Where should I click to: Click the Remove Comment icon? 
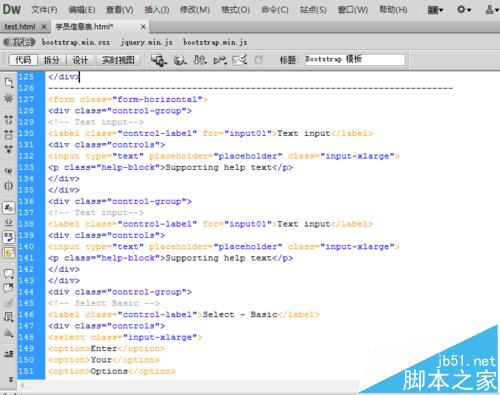point(9,288)
